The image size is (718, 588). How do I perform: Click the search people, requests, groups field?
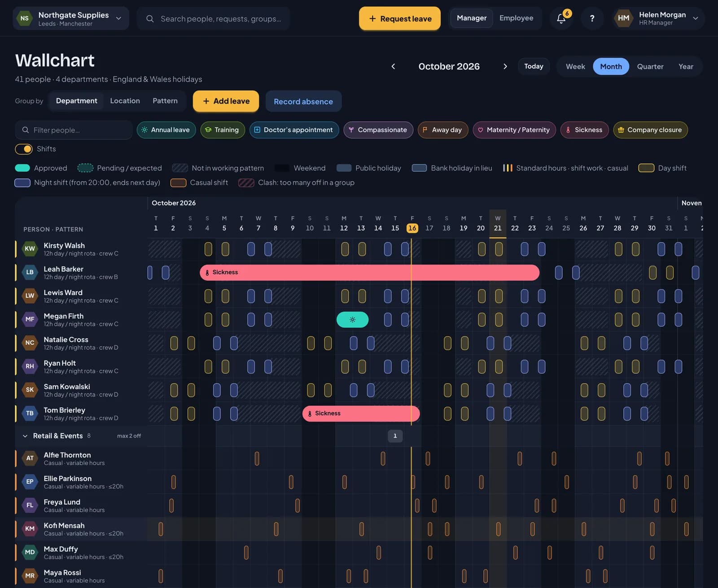[213, 19]
